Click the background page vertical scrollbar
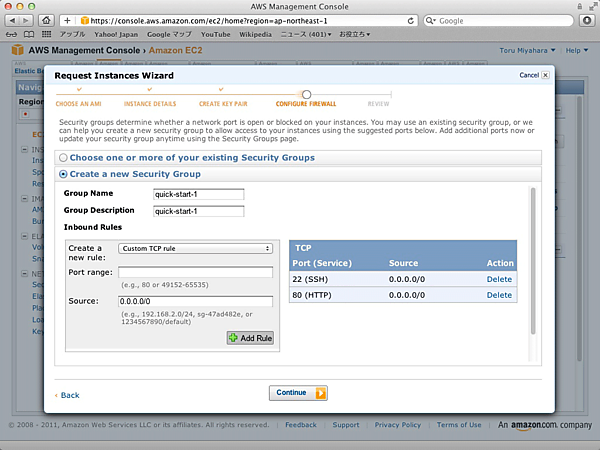The width and height of the screenshot is (600, 450). (x=579, y=230)
